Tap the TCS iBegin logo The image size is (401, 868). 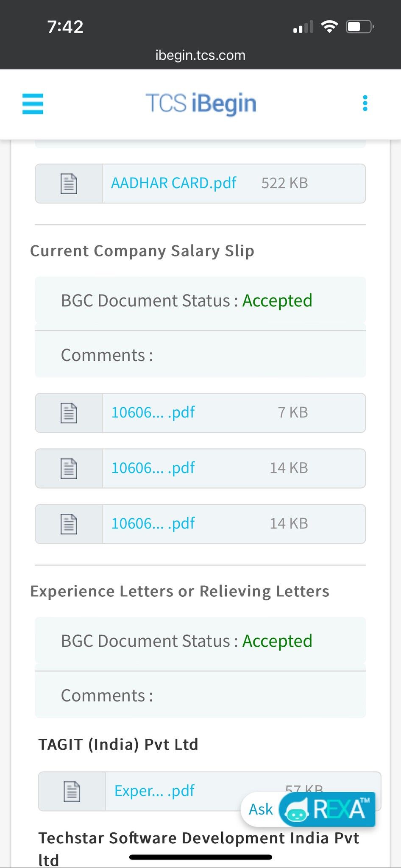(200, 103)
